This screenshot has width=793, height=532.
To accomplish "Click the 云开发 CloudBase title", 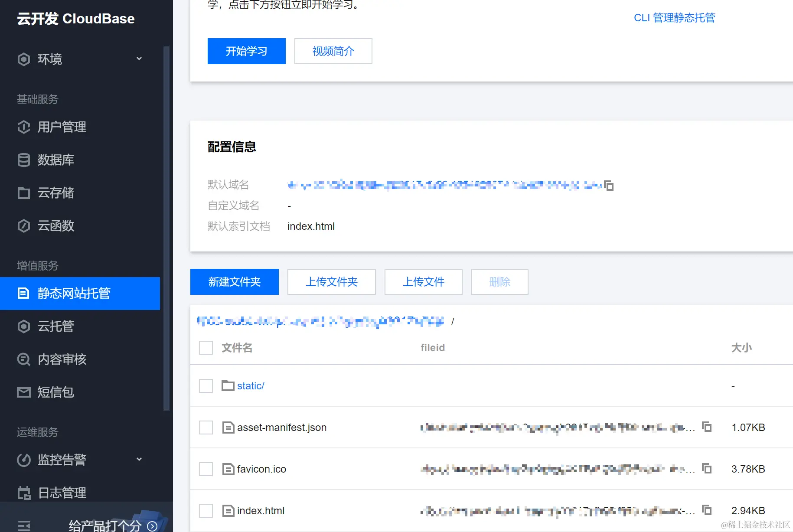I will [76, 19].
